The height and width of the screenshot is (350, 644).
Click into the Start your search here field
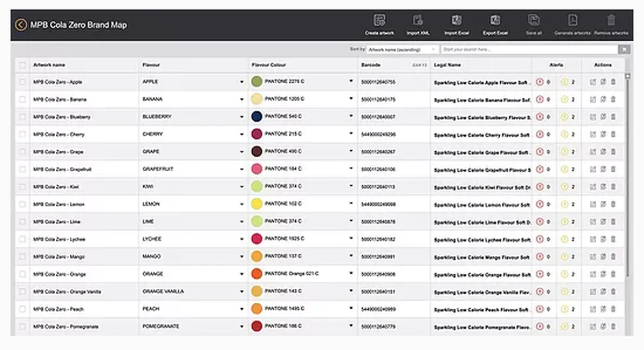pyautogui.click(x=529, y=49)
